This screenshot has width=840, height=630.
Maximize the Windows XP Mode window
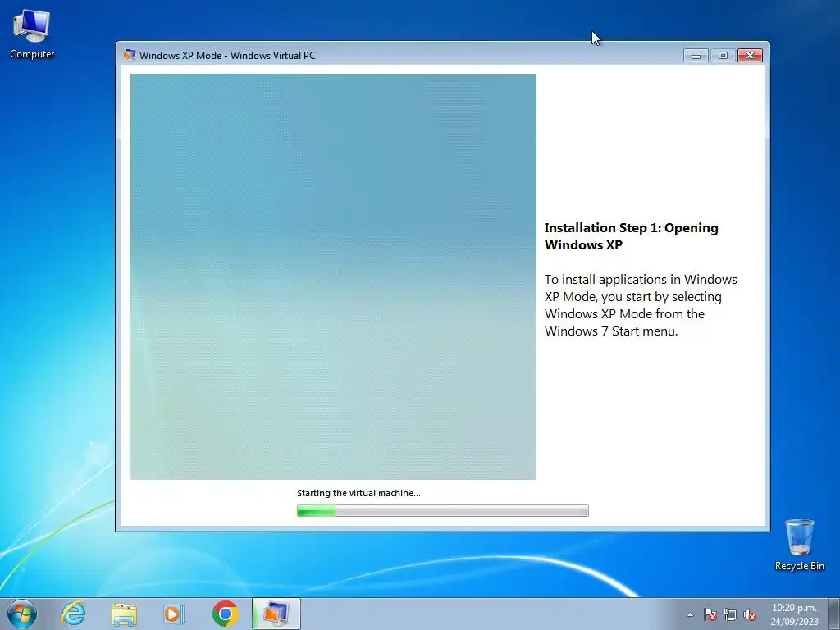click(723, 55)
